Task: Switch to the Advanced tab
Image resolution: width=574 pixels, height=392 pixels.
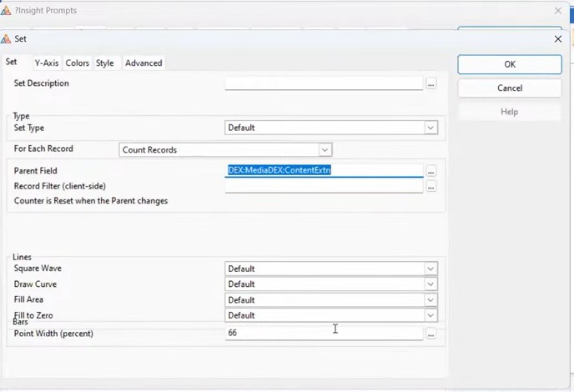Action: (143, 63)
